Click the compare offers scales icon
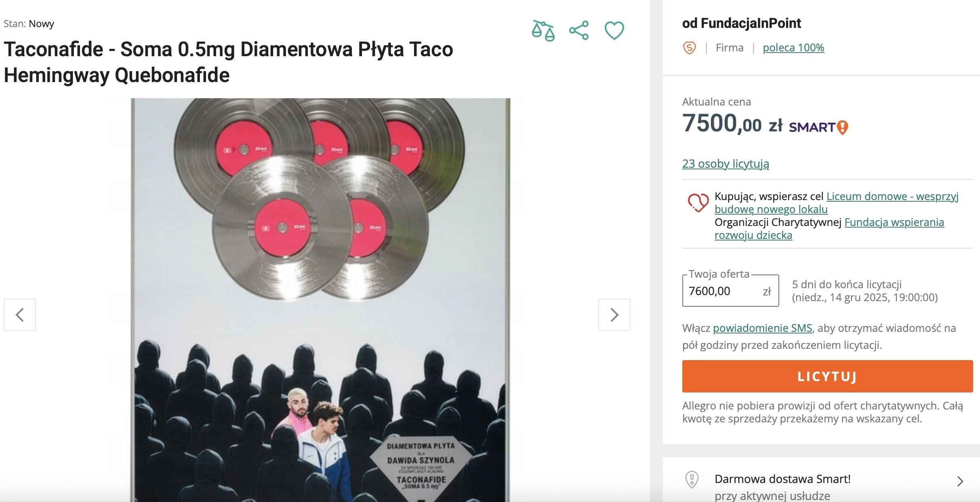Image resolution: width=980 pixels, height=502 pixels. point(543,31)
